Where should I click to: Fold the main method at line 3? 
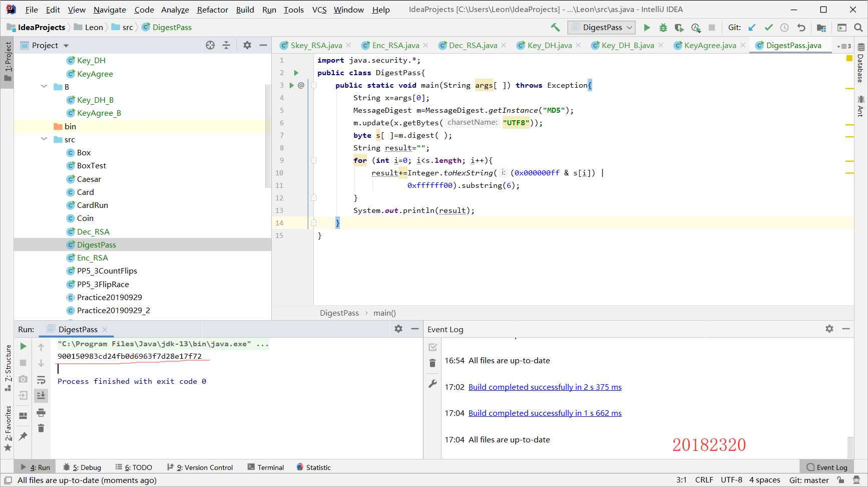point(314,85)
